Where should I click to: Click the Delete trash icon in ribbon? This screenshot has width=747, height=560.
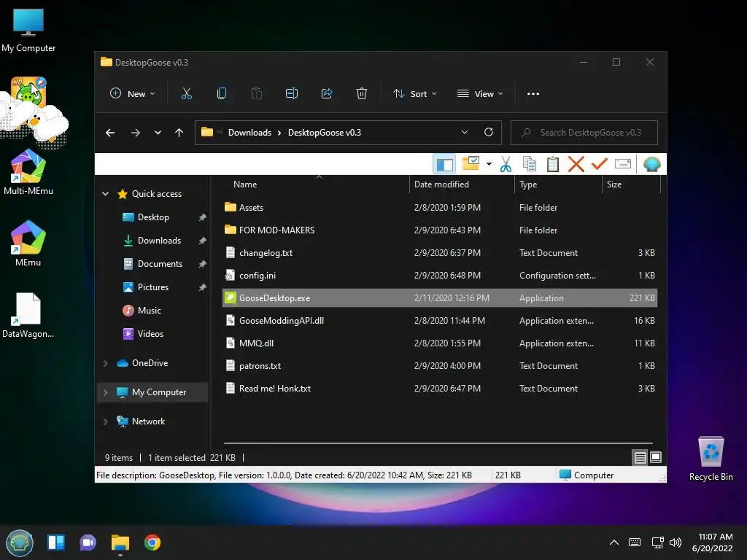(x=362, y=94)
